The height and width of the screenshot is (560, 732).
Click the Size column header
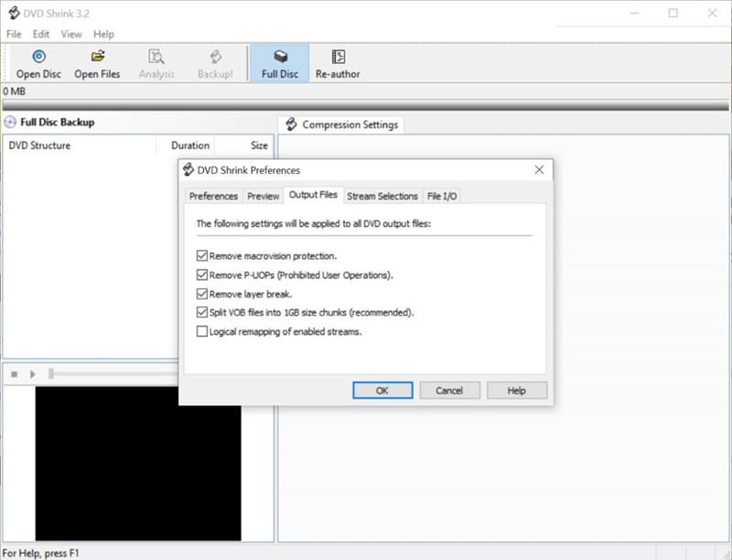pyautogui.click(x=243, y=145)
